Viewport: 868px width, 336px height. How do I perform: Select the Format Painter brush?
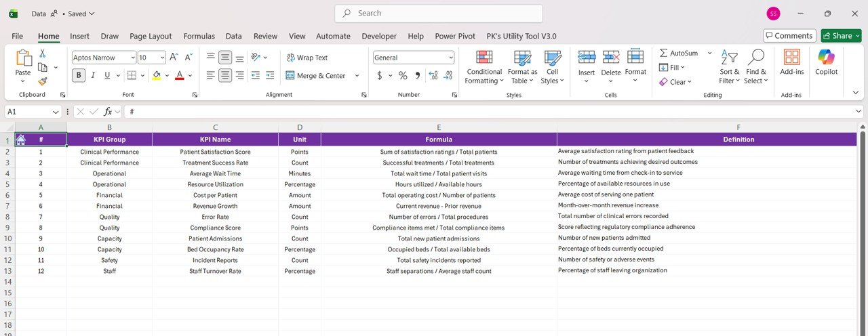pyautogui.click(x=43, y=81)
